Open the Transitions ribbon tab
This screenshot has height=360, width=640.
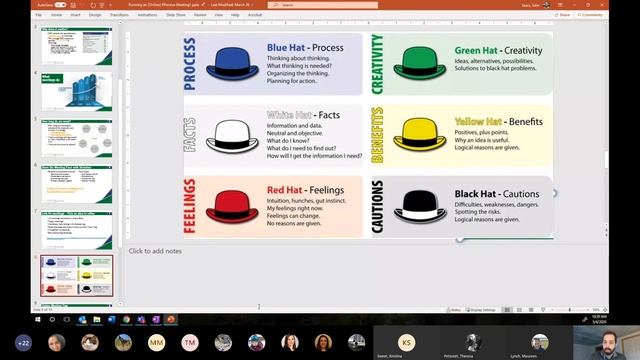point(119,15)
